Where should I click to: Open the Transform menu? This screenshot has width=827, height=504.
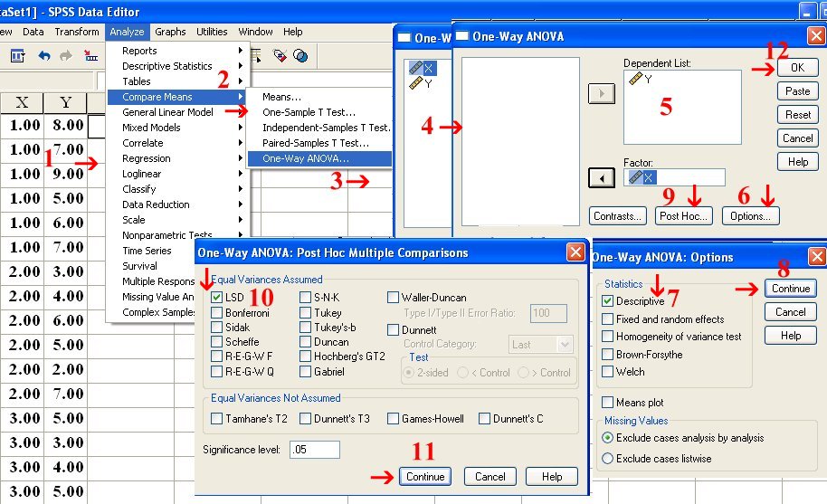point(77,32)
